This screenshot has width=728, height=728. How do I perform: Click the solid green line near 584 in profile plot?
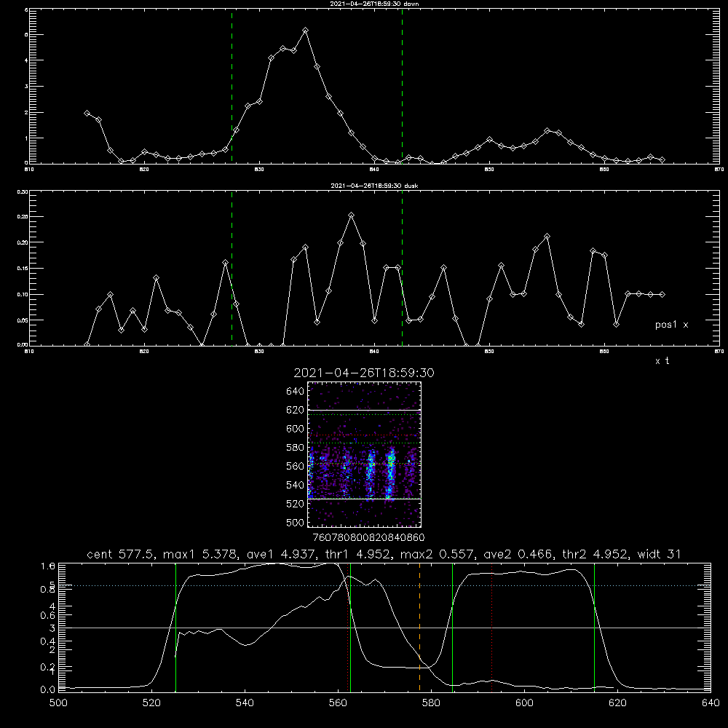(452, 627)
